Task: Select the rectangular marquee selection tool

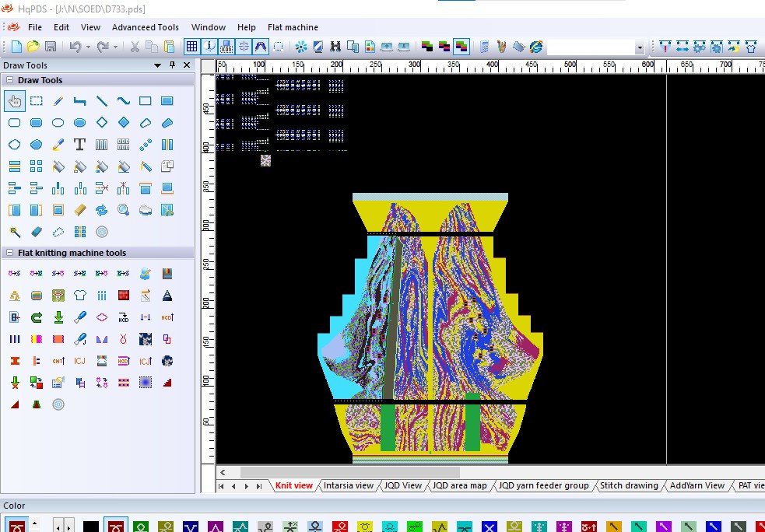Action: (x=36, y=100)
